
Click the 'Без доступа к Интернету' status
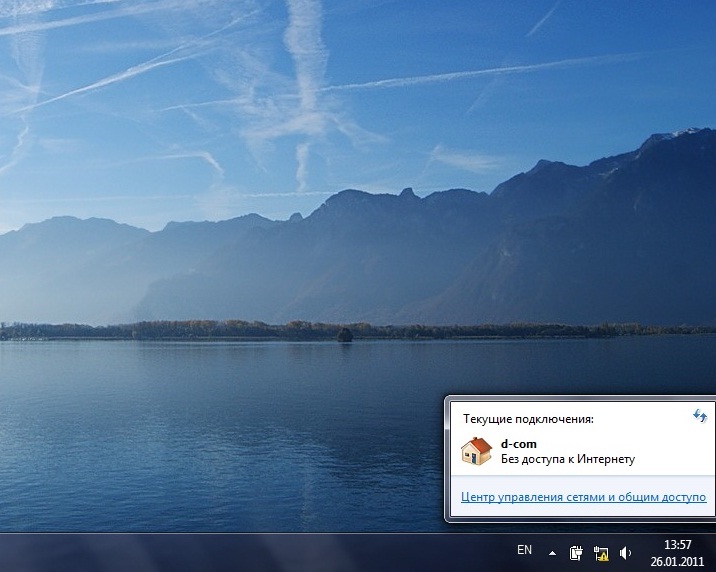pyautogui.click(x=568, y=459)
